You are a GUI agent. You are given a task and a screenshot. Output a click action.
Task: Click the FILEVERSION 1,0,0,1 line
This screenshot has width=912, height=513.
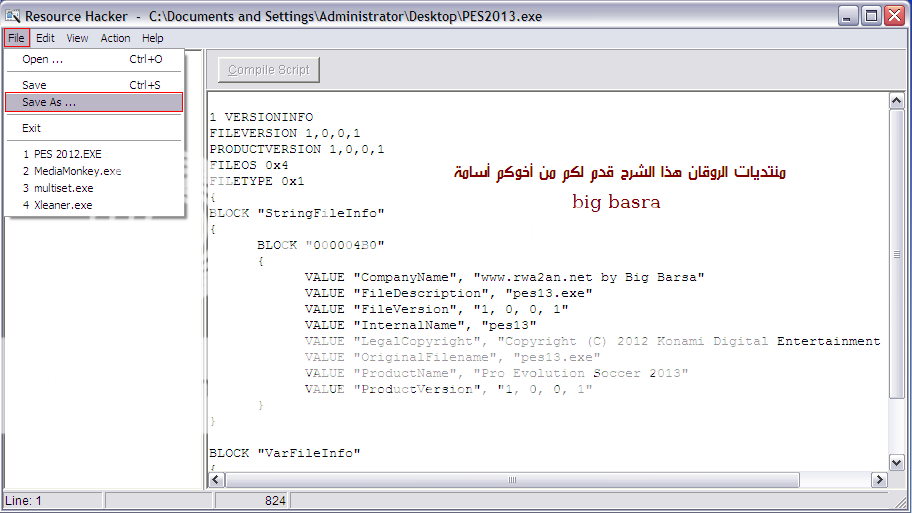pyautogui.click(x=285, y=133)
